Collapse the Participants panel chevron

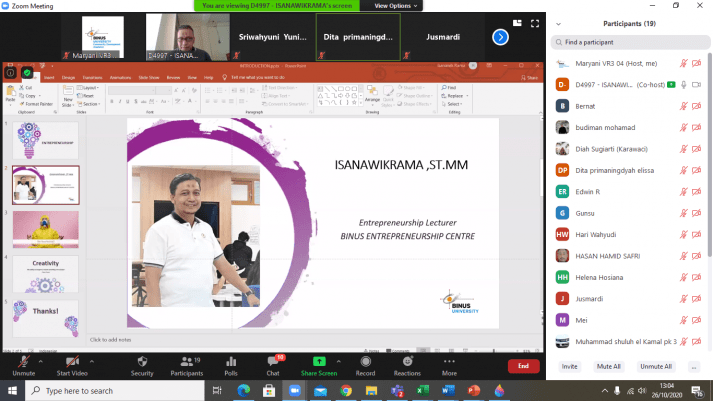click(x=558, y=24)
